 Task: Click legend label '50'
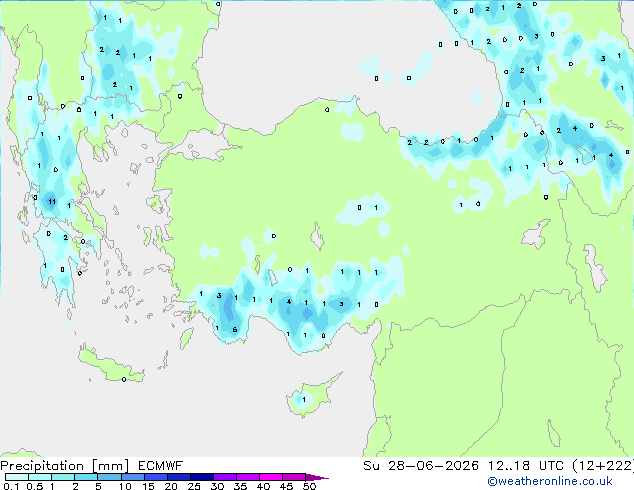click(309, 486)
